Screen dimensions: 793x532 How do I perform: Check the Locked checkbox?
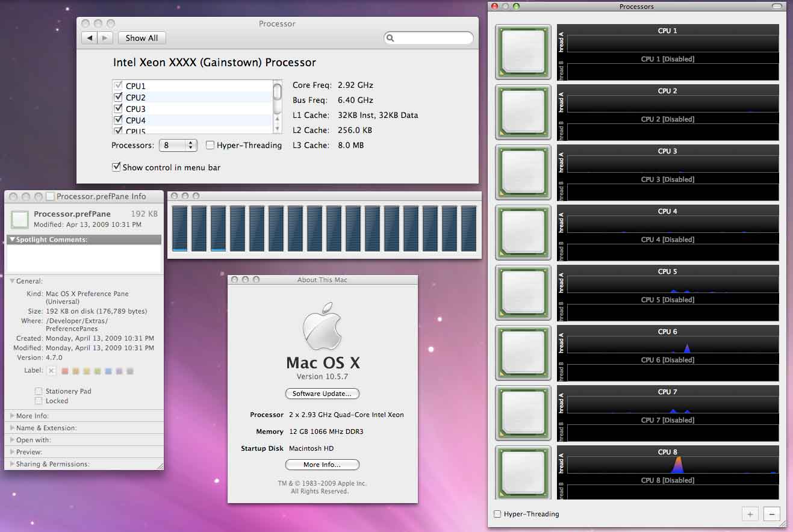[39, 401]
